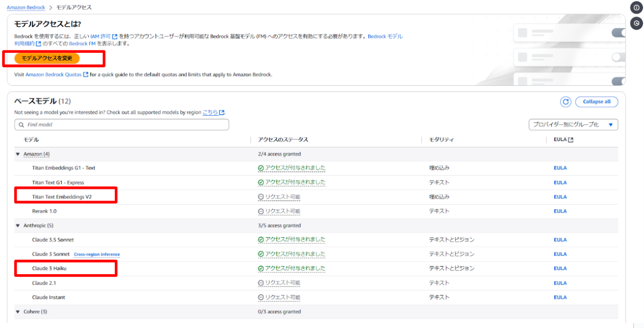Click the アクセスのステータス column header
Viewport: 644px width, 328px height.
point(283,140)
